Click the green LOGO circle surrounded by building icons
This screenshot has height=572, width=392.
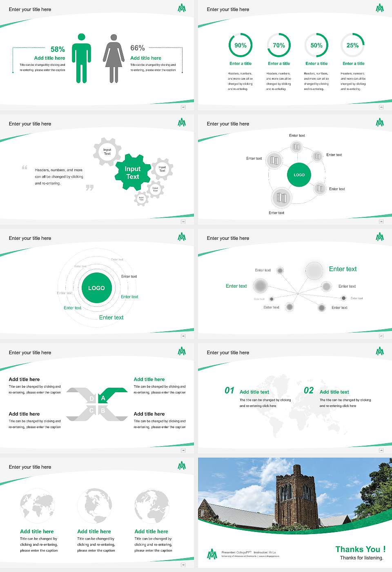tap(299, 174)
